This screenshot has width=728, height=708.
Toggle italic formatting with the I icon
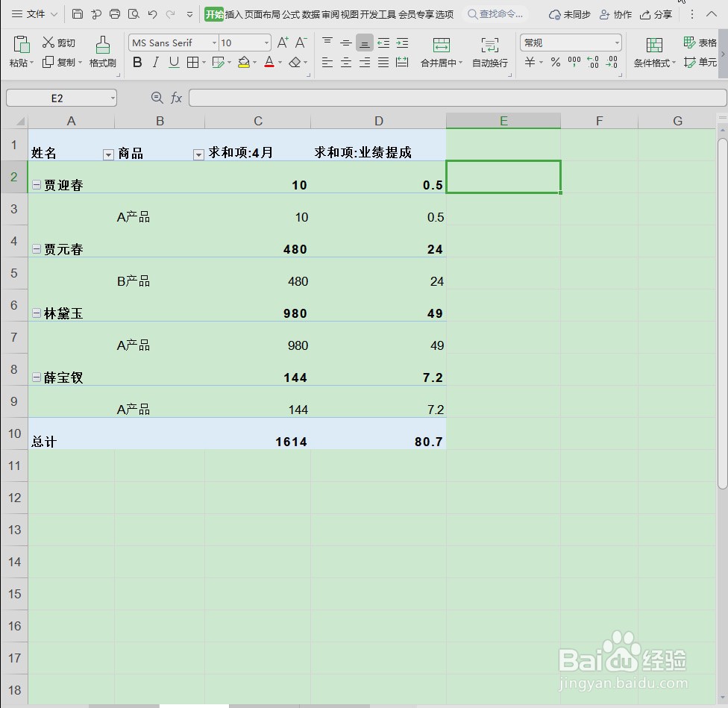click(x=155, y=63)
